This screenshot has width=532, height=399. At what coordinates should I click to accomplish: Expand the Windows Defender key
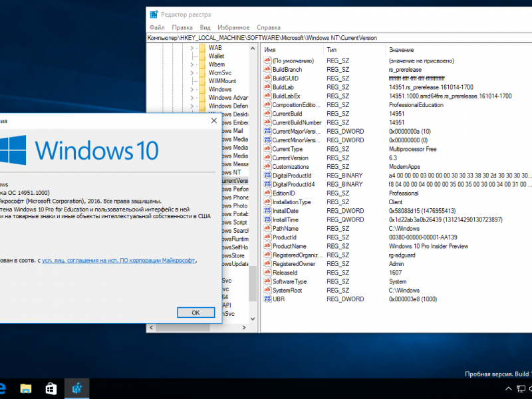pos(192,106)
